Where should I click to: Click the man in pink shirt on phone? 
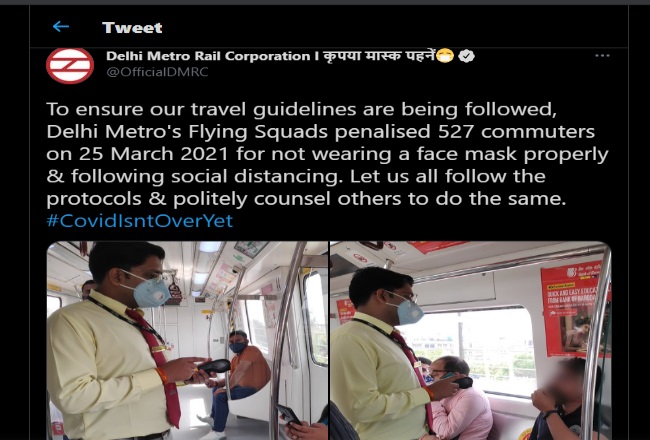click(458, 398)
